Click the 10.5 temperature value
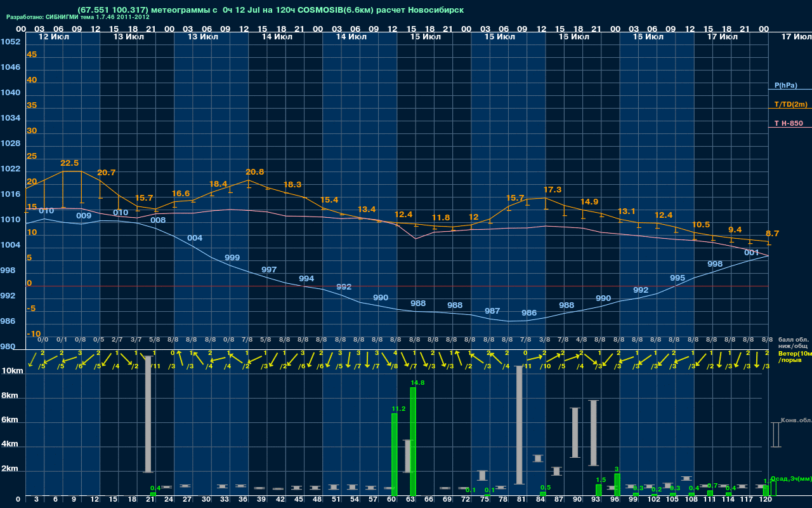 click(x=701, y=225)
